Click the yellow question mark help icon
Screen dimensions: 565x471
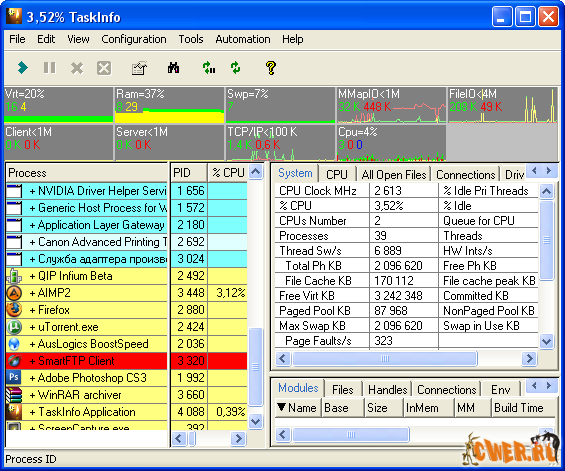click(271, 67)
